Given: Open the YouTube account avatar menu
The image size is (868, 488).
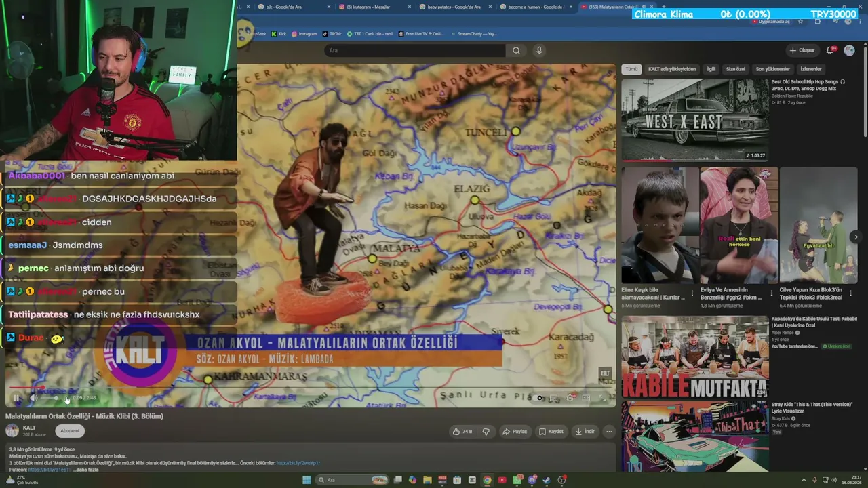Looking at the screenshot, I should pyautogui.click(x=849, y=50).
